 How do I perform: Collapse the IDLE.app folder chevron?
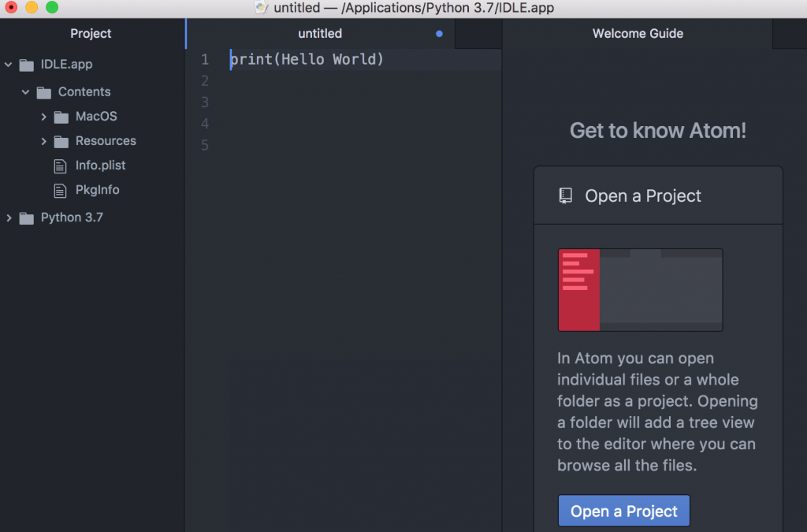[x=8, y=65]
